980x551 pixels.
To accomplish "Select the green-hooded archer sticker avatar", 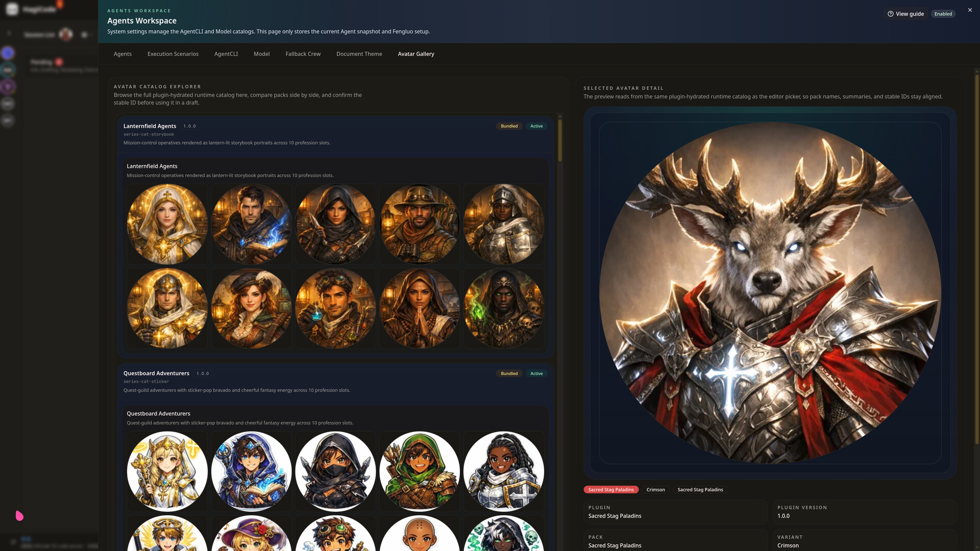I will click(x=420, y=471).
